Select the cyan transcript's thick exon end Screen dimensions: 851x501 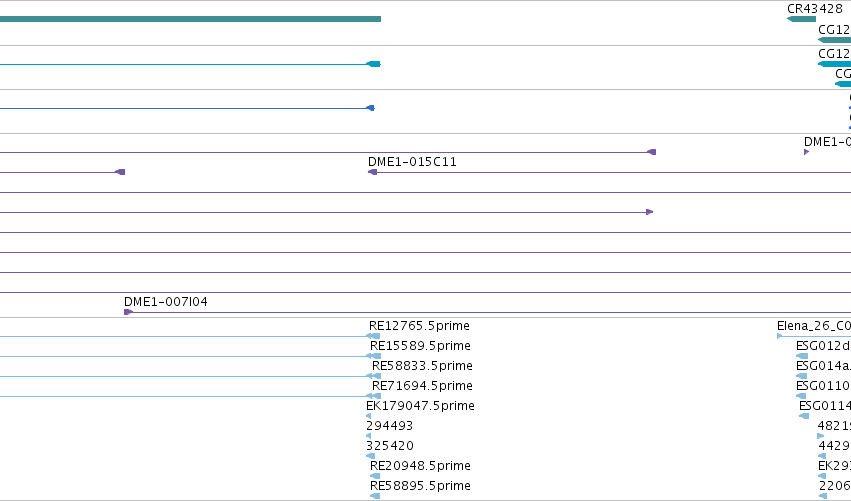click(x=373, y=64)
